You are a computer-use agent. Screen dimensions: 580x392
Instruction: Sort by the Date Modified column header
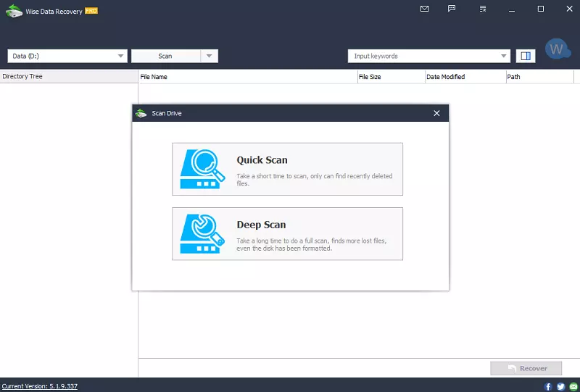click(x=464, y=77)
